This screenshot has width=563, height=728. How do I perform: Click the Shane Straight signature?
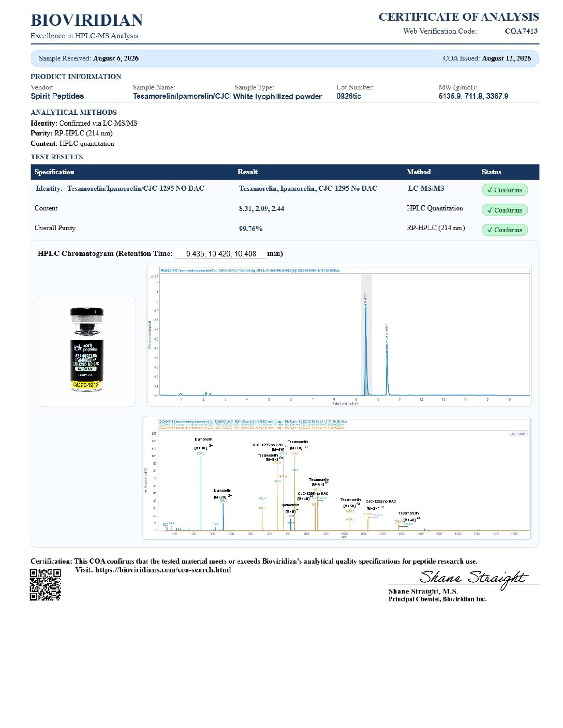click(x=473, y=578)
